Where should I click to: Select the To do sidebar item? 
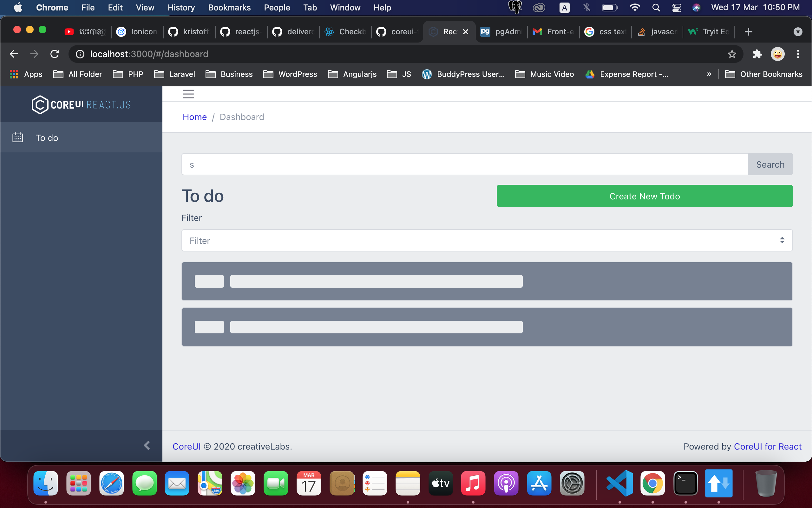pyautogui.click(x=81, y=137)
